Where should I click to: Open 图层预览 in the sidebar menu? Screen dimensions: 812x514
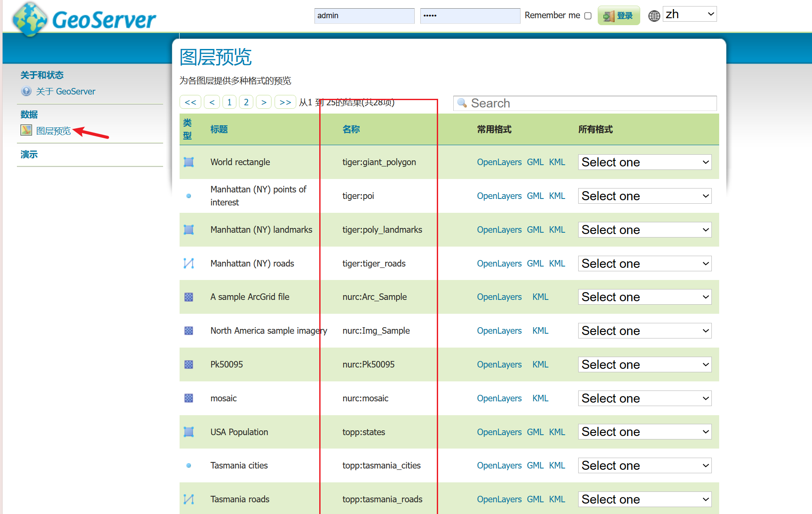(53, 131)
